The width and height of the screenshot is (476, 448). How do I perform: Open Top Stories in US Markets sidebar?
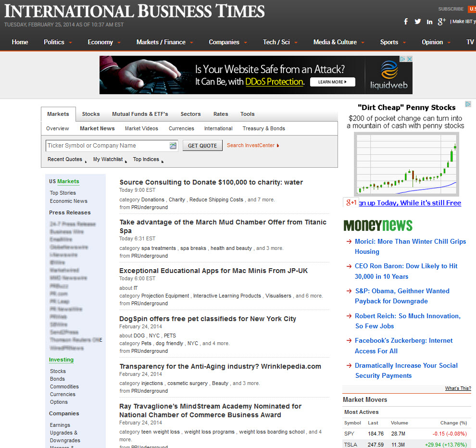point(63,193)
